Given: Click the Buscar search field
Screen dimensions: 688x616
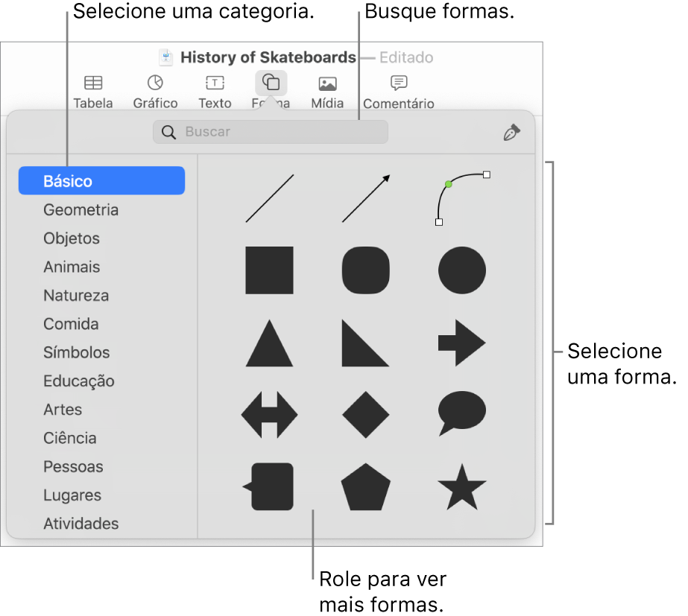Looking at the screenshot, I should click(x=271, y=132).
